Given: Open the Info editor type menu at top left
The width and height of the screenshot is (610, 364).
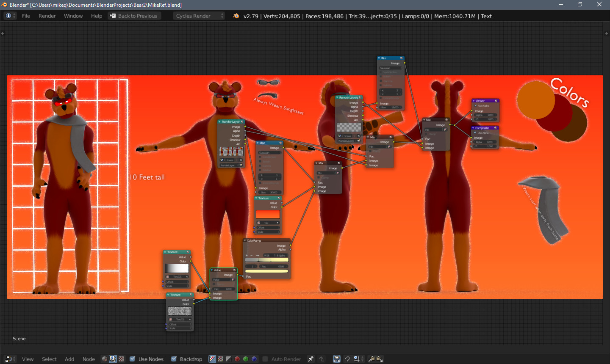Looking at the screenshot, I should pos(10,16).
